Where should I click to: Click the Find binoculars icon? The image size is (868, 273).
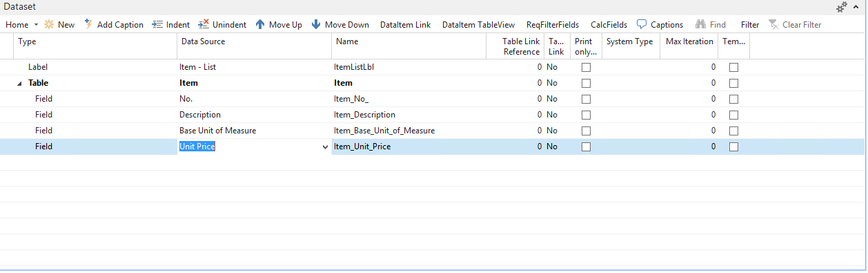coord(701,24)
